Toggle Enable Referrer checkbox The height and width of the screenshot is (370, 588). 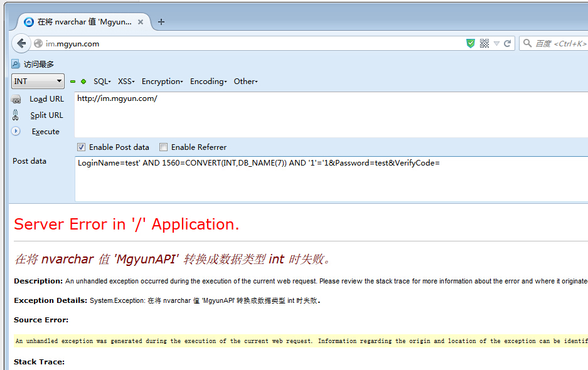(x=163, y=147)
